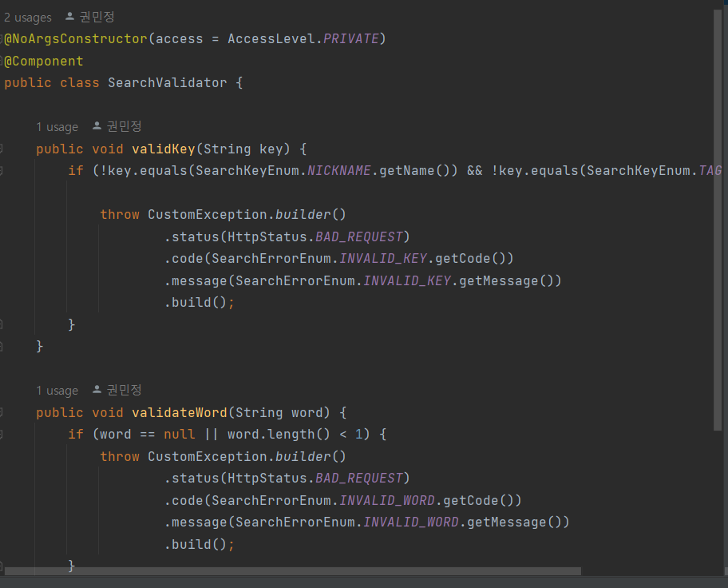Click second .build(); call
The width and height of the screenshot is (728, 588).
click(x=200, y=544)
